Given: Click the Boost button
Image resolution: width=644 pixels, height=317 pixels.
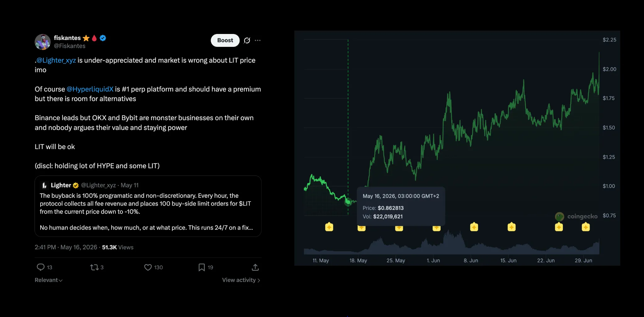Looking at the screenshot, I should tap(225, 40).
